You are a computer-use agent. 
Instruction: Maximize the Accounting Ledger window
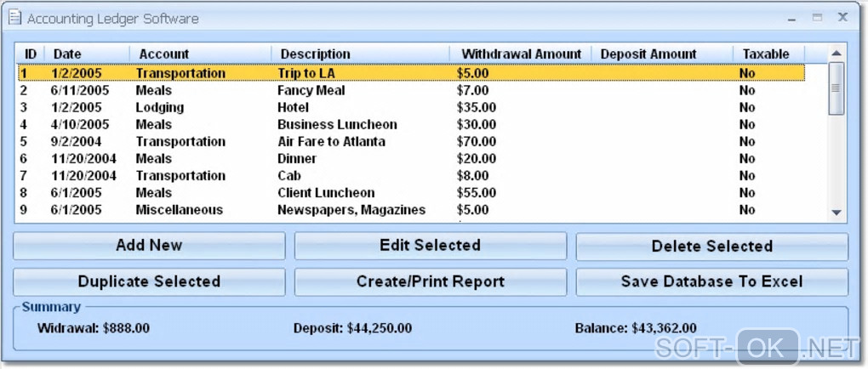(x=817, y=18)
